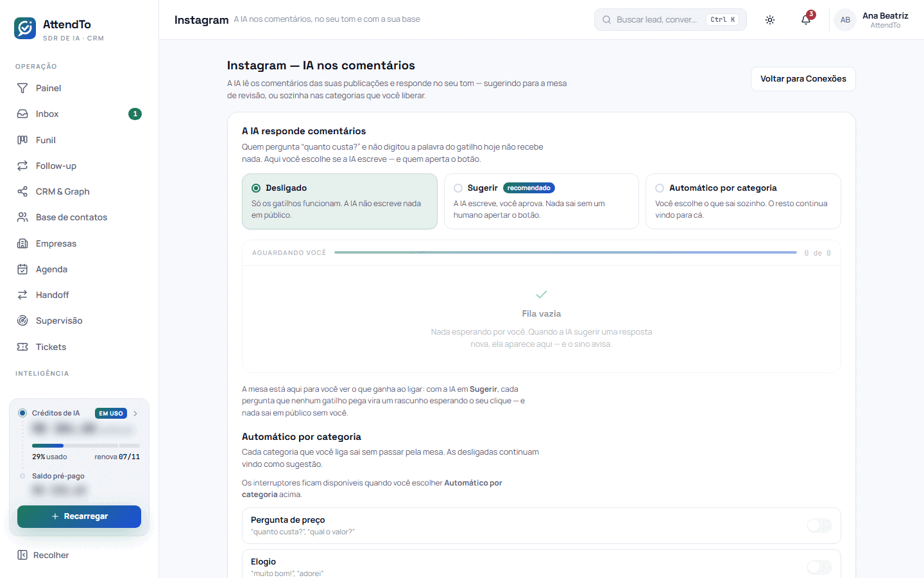Click the Saldo pré-pago label
924x578 pixels.
point(58,476)
